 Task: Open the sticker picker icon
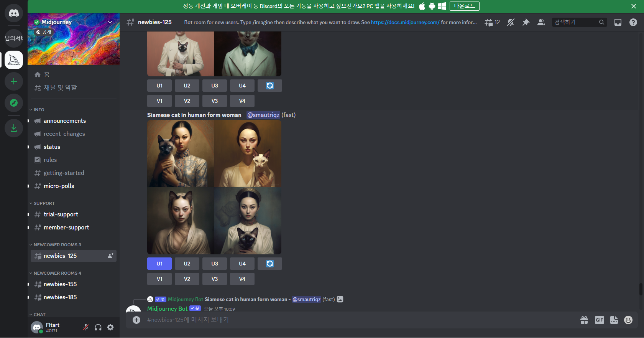[614, 320]
